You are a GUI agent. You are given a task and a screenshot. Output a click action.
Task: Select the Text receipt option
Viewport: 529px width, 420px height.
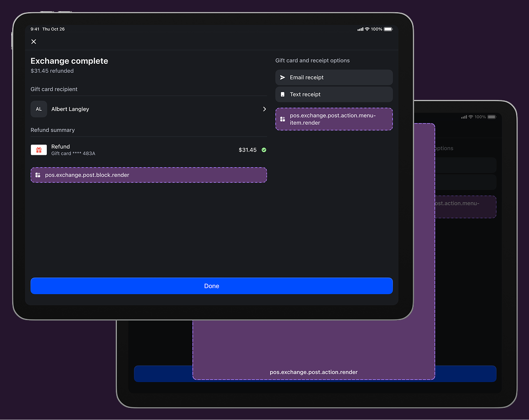[x=334, y=94]
